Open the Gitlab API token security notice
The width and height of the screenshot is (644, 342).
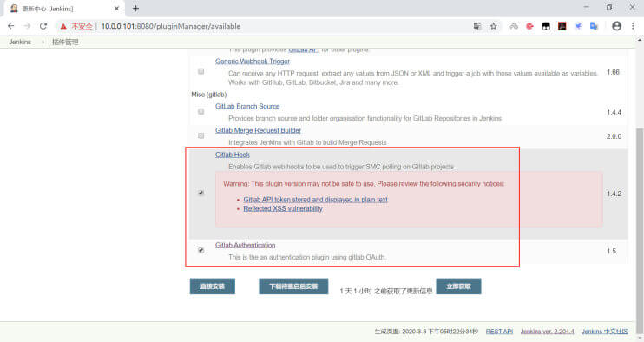click(315, 199)
